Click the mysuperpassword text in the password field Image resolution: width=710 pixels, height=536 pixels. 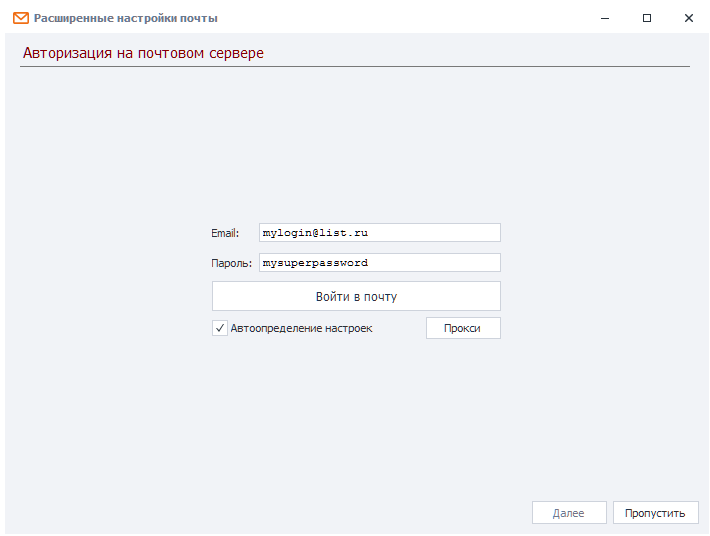(x=315, y=263)
